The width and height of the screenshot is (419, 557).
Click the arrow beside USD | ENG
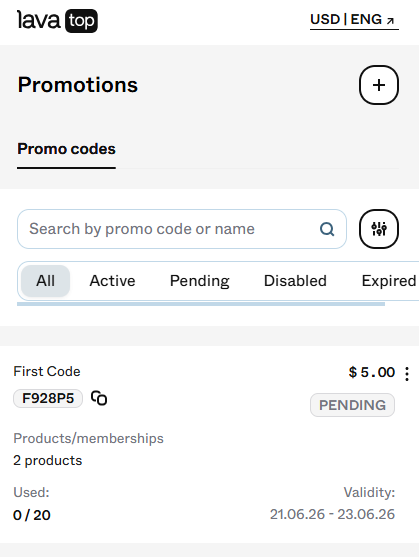(x=390, y=21)
